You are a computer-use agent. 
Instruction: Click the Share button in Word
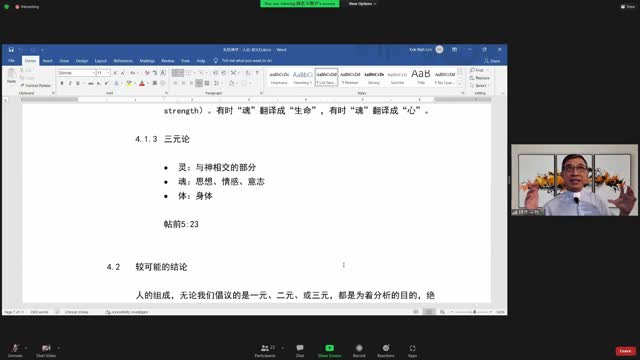[x=492, y=61]
